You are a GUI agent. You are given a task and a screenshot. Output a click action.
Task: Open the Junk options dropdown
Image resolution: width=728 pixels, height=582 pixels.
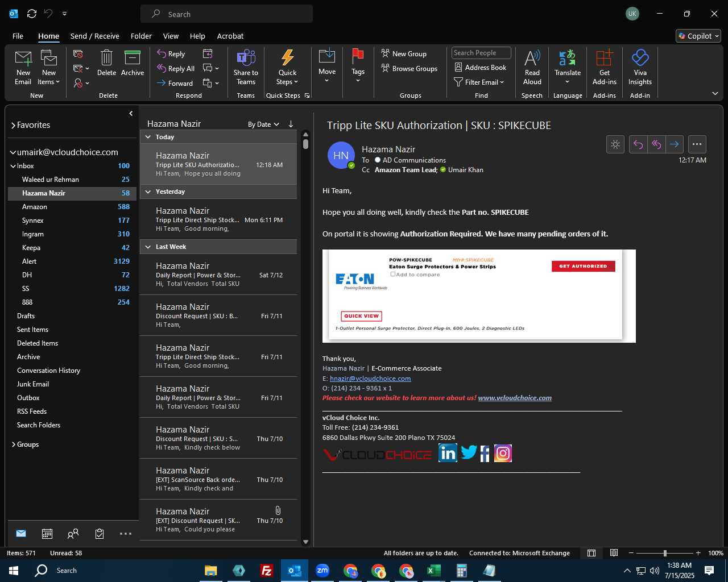tap(81, 83)
